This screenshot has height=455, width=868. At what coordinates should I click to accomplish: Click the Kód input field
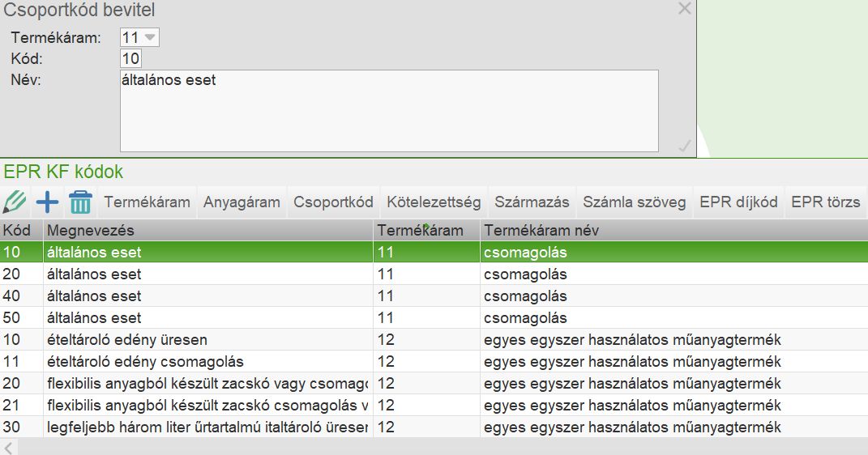(x=130, y=58)
